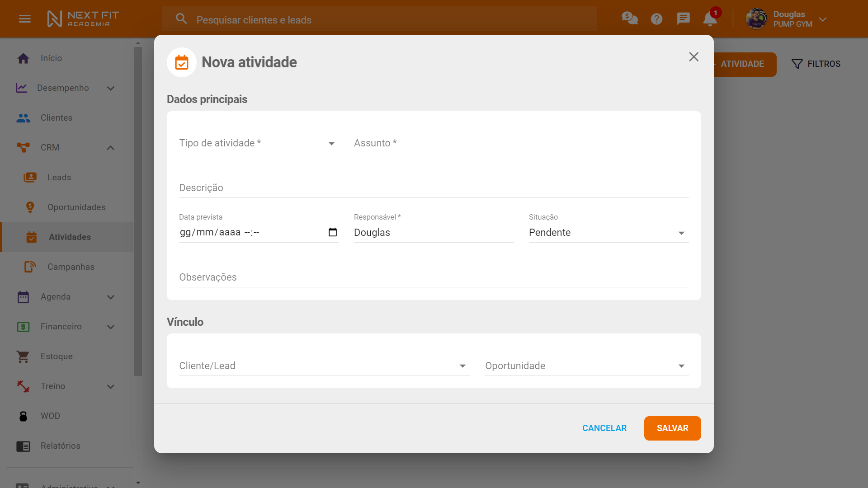Click the money chat icon in header
Screen dimensions: 868x488
(x=629, y=19)
